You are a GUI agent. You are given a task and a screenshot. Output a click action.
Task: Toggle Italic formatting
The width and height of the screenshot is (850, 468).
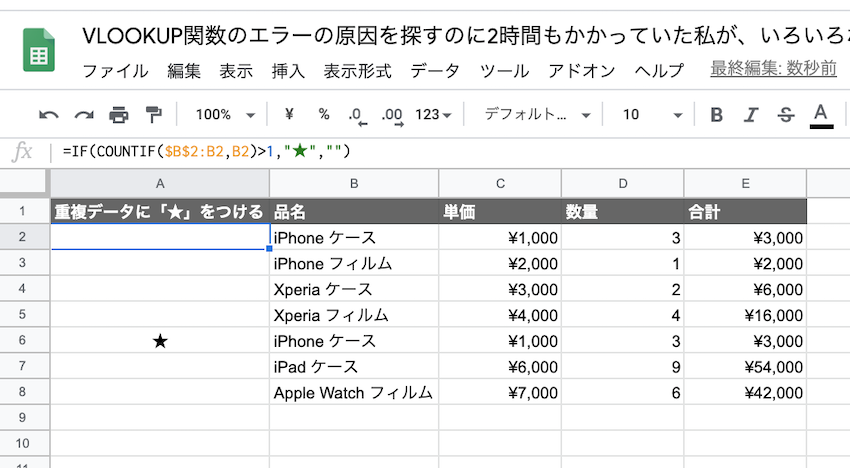(751, 114)
